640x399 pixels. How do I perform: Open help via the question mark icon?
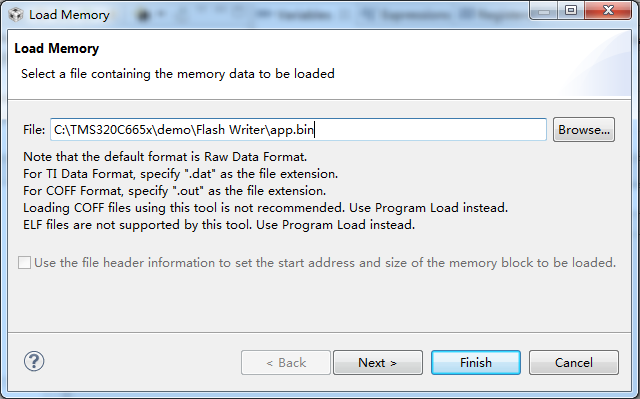tap(34, 361)
